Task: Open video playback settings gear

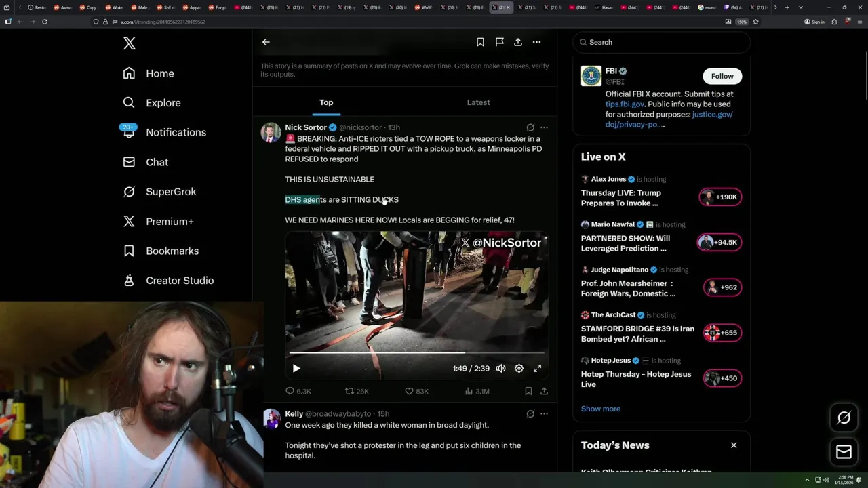Action: 519,369
